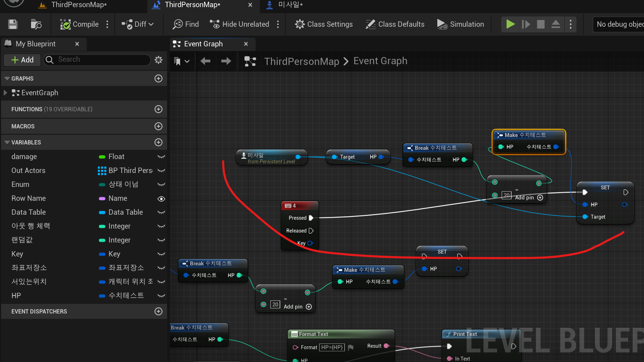Add a new event dispatcher
The height and width of the screenshot is (362, 644).
(x=159, y=311)
